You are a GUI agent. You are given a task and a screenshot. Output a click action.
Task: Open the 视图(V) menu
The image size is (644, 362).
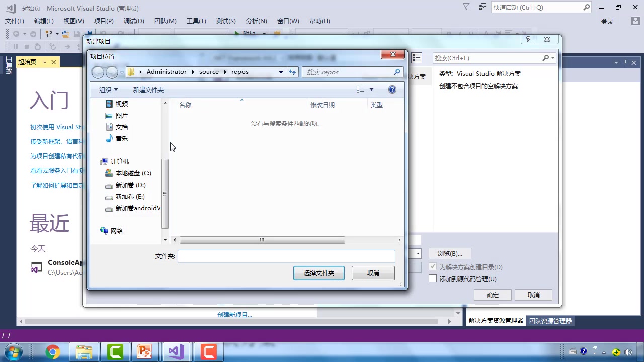[74, 21]
